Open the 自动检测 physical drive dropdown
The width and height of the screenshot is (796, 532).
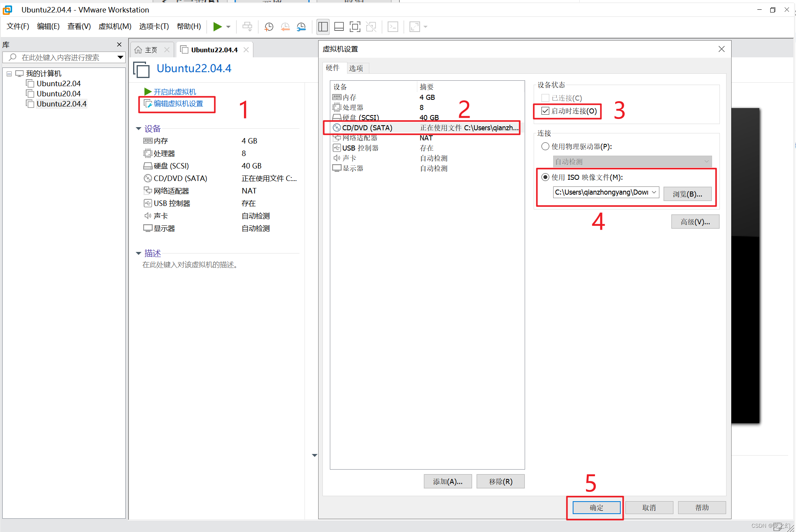632,161
